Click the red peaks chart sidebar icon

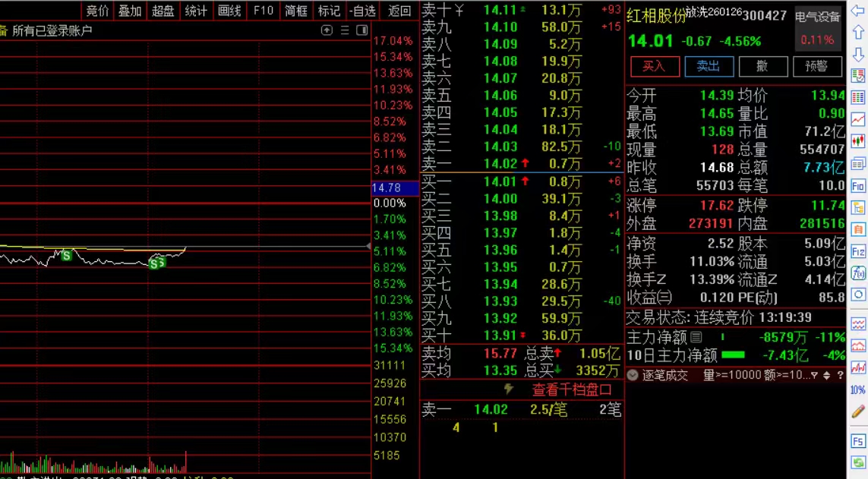(x=858, y=346)
